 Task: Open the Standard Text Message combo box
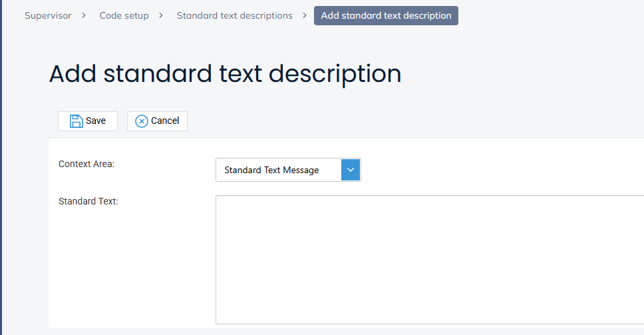click(x=278, y=170)
